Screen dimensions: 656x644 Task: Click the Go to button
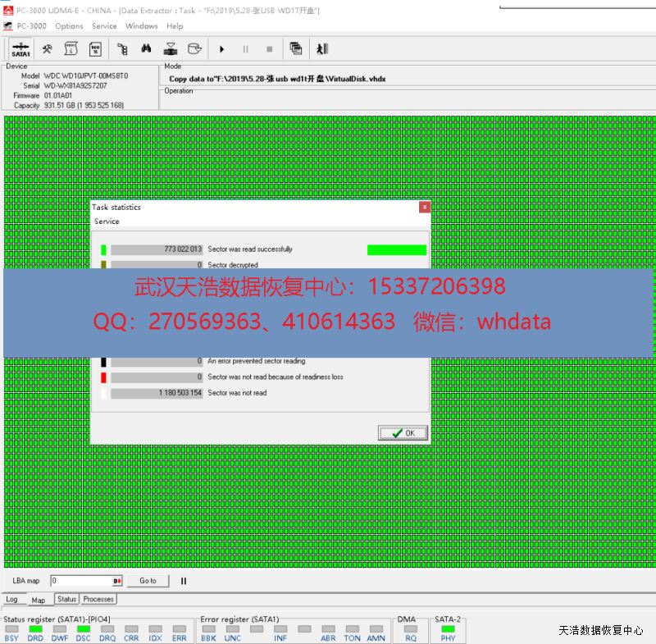[148, 581]
